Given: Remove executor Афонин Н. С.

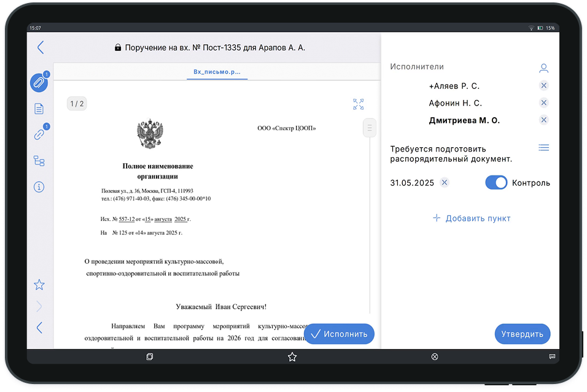Looking at the screenshot, I should pos(543,103).
